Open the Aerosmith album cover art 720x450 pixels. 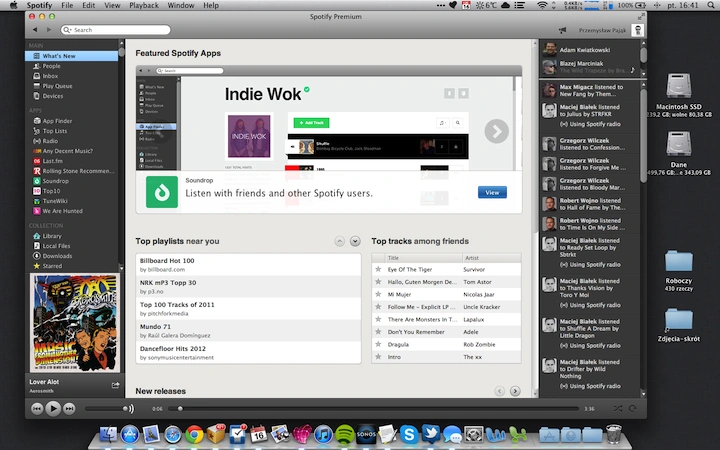pyautogui.click(x=75, y=323)
